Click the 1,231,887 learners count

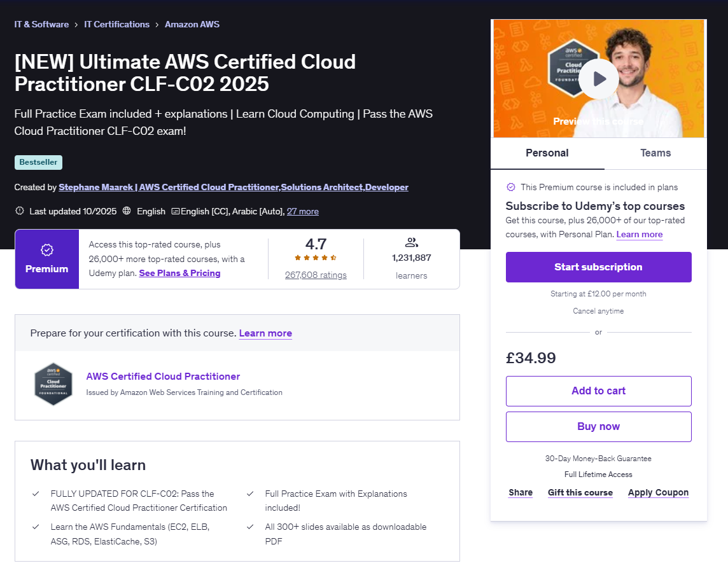tap(411, 258)
